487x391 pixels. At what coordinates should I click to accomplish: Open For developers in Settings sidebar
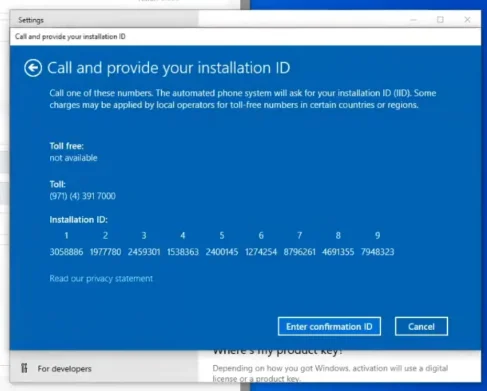tap(64, 369)
